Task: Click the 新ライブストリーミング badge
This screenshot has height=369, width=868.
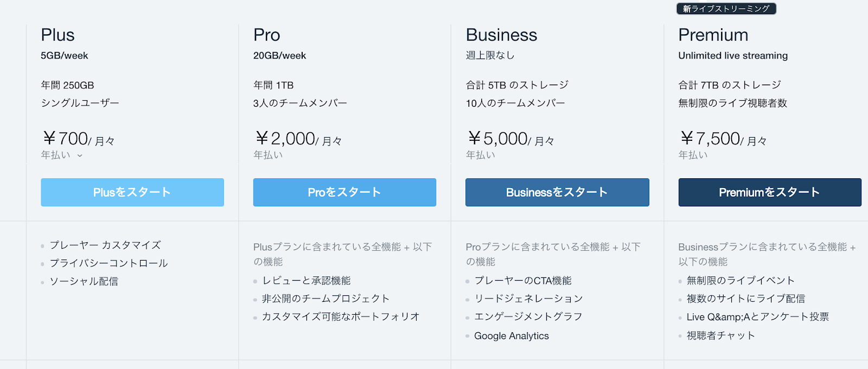Action: tap(726, 9)
